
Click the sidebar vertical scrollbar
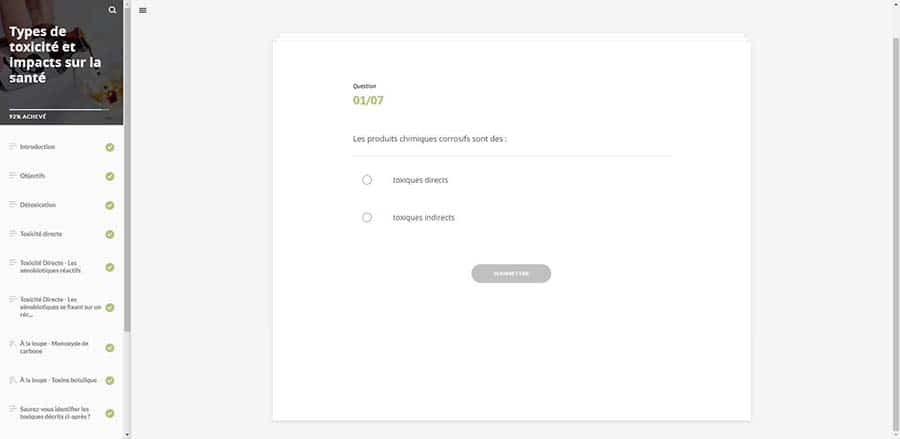(x=127, y=200)
